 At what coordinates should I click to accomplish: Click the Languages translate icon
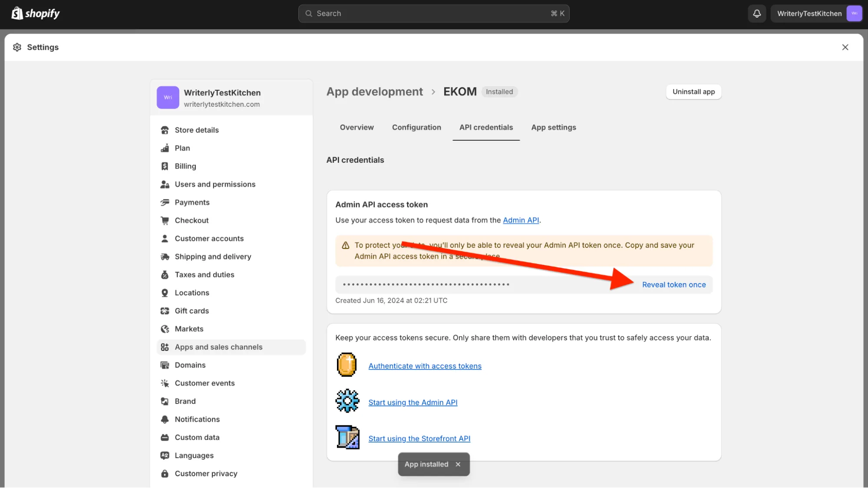(x=165, y=456)
